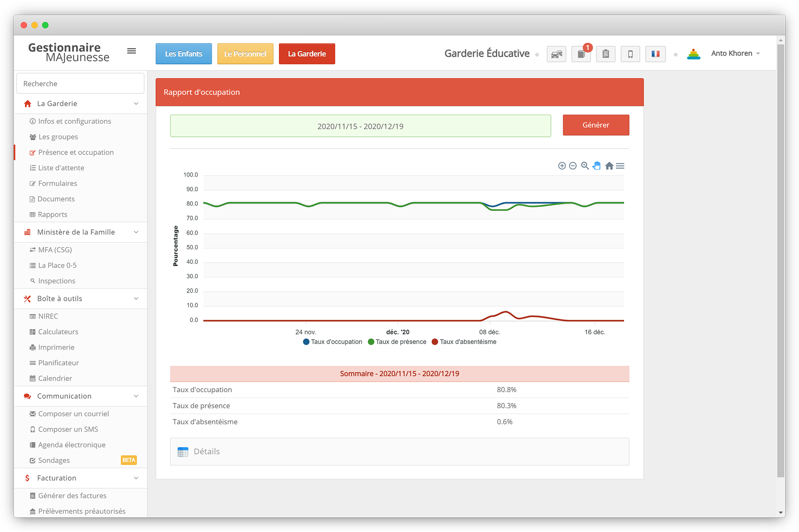The image size is (799, 532).
Task: Reset chart zoom with the home icon
Action: 609,166
